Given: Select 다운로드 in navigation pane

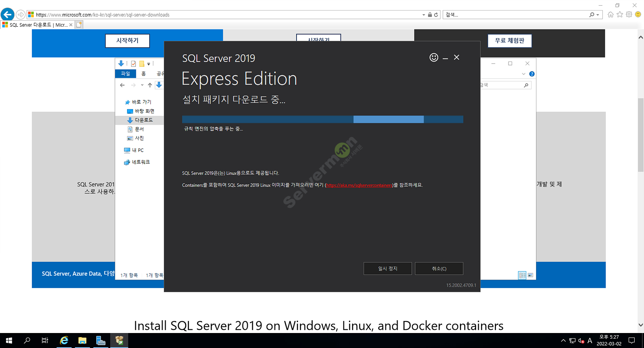Looking at the screenshot, I should 140,120.
